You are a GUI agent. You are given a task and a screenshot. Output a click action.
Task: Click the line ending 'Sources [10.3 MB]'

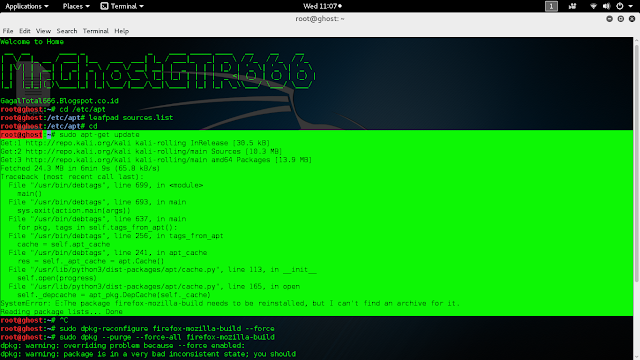(x=141, y=151)
